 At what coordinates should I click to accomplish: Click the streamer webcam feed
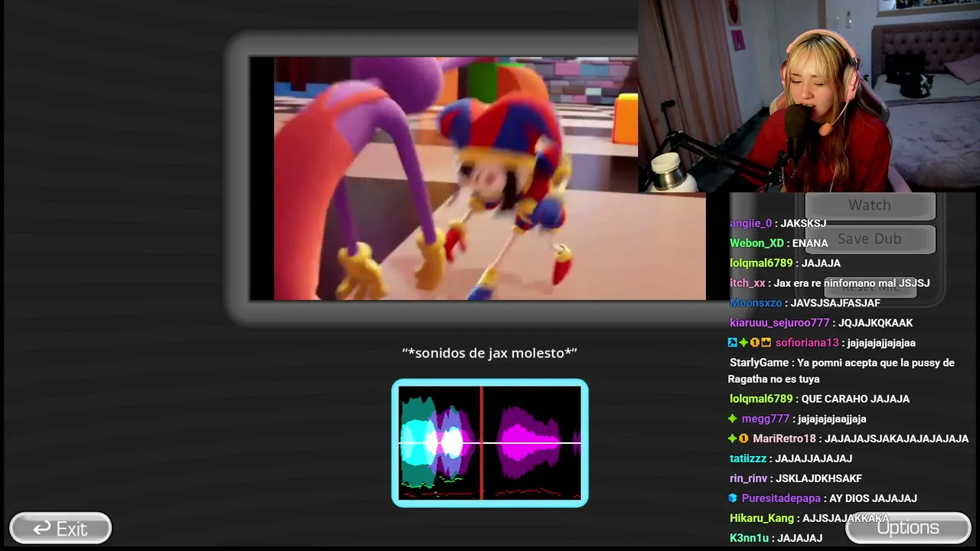(x=808, y=96)
